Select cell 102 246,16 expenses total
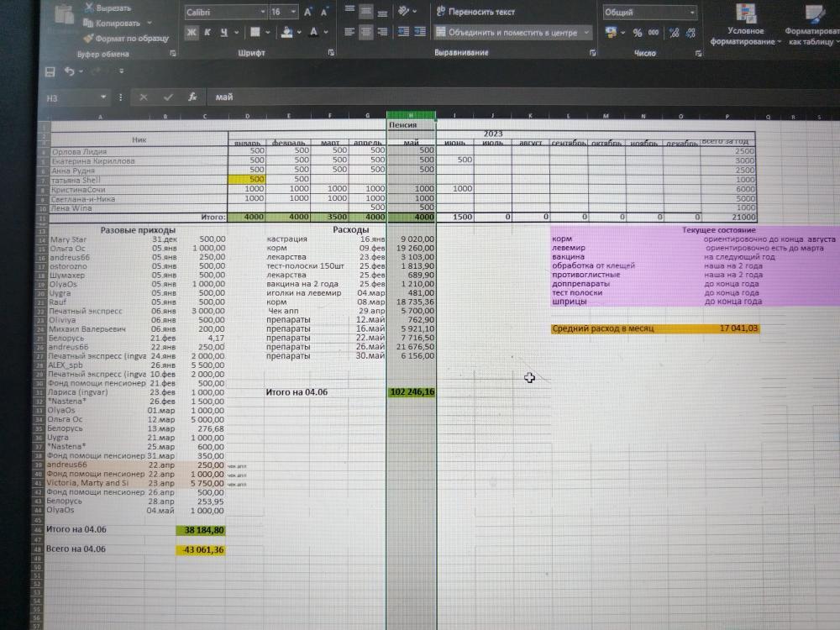The image size is (840, 630). 412,392
